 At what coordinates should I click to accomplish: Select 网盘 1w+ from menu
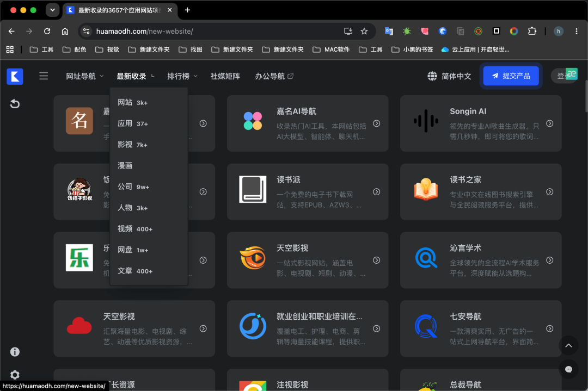click(x=149, y=250)
